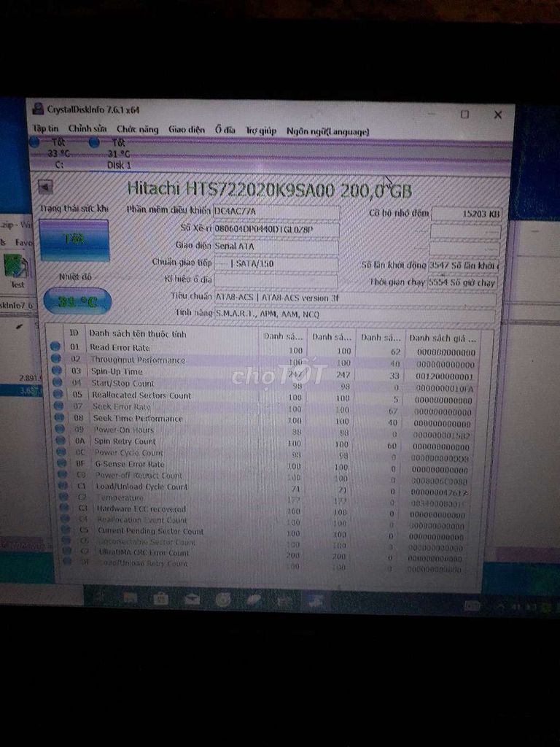Click the 31 °C temperature button
Image resolution: width=560 pixels, height=747 pixels.
(77, 301)
